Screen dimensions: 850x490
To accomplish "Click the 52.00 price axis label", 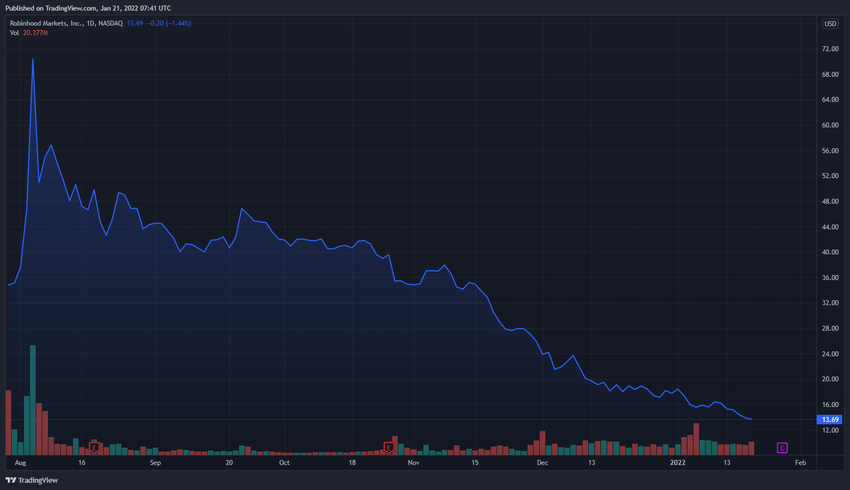I will pyautogui.click(x=830, y=176).
